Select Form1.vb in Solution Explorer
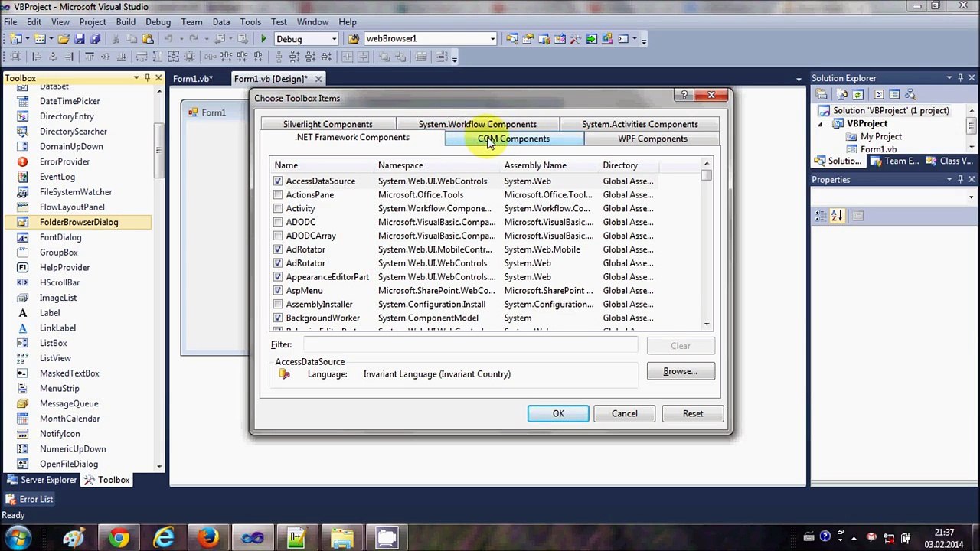The image size is (980, 551). point(878,149)
